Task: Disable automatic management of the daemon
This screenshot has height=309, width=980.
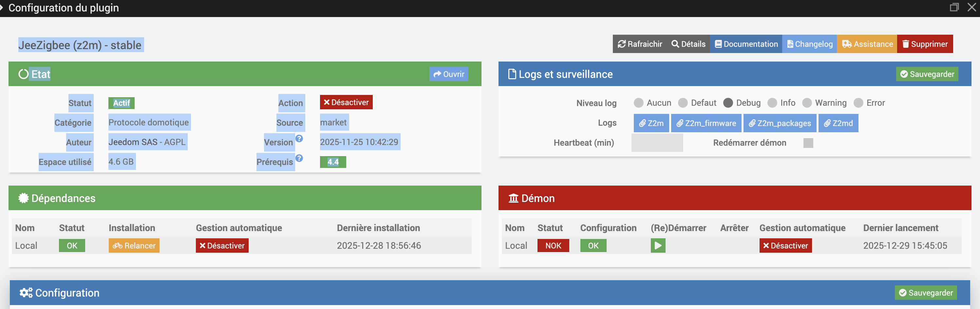Action: pos(785,246)
